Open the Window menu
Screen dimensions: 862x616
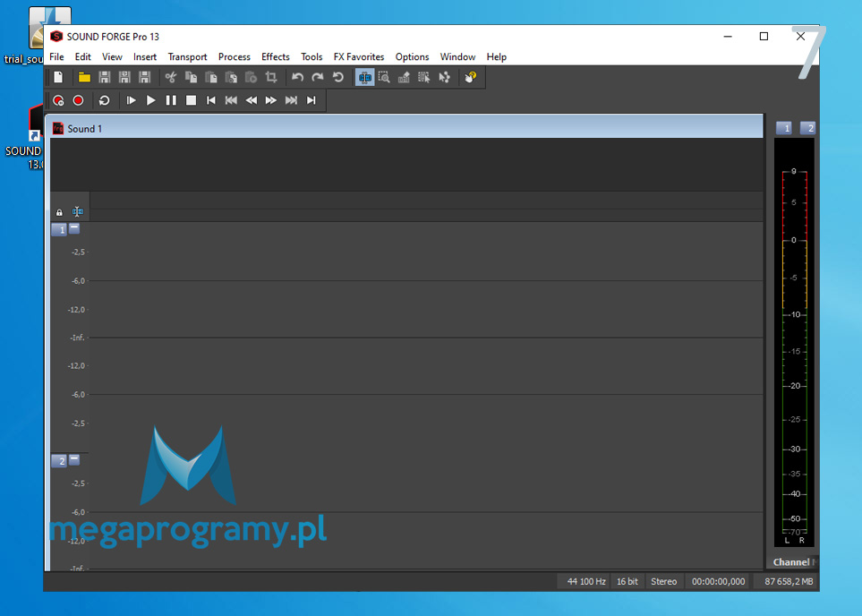tap(458, 56)
